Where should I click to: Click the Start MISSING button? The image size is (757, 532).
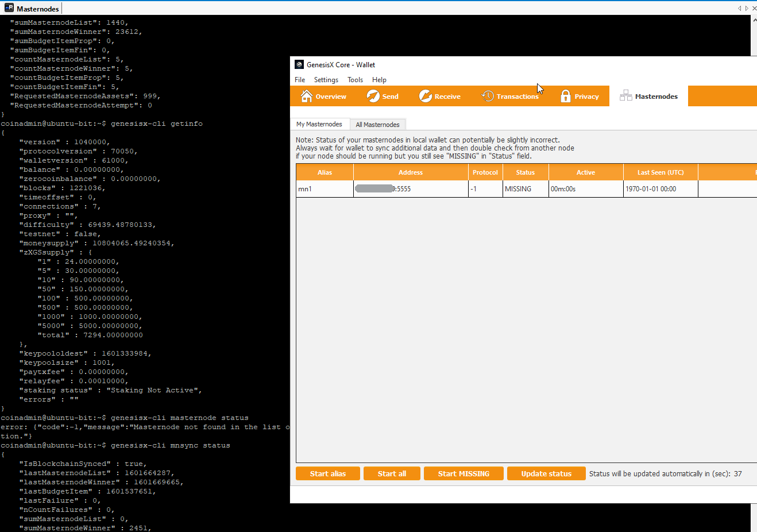(464, 473)
